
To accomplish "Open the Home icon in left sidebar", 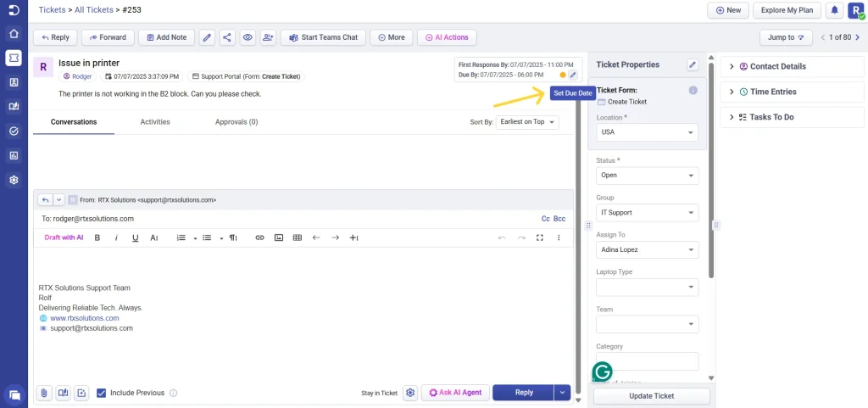I will tap(14, 33).
